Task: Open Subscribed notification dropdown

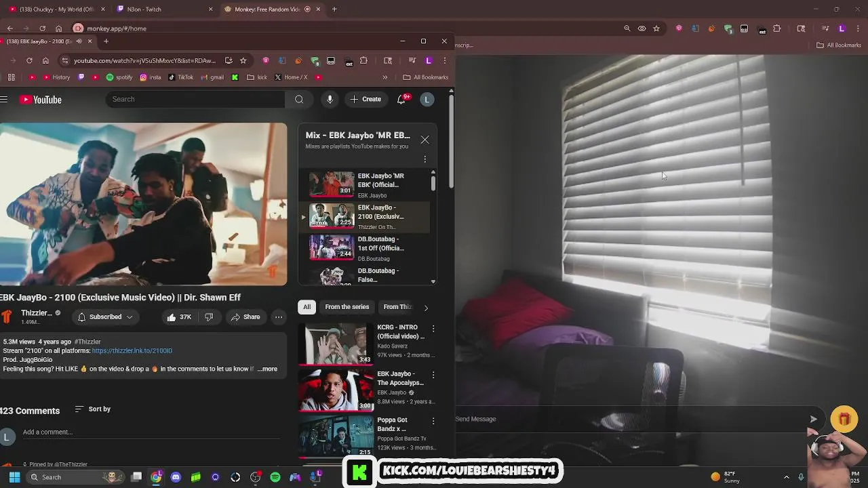Action: tap(105, 317)
